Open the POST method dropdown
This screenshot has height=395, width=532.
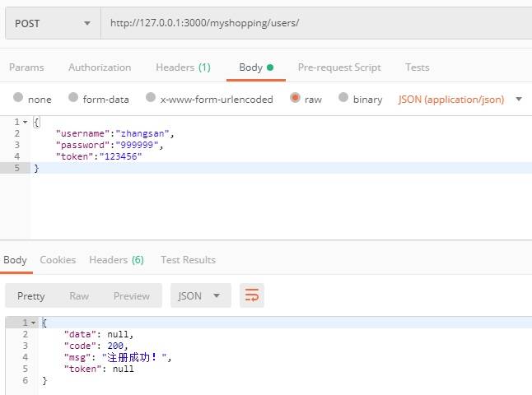pyautogui.click(x=51, y=23)
